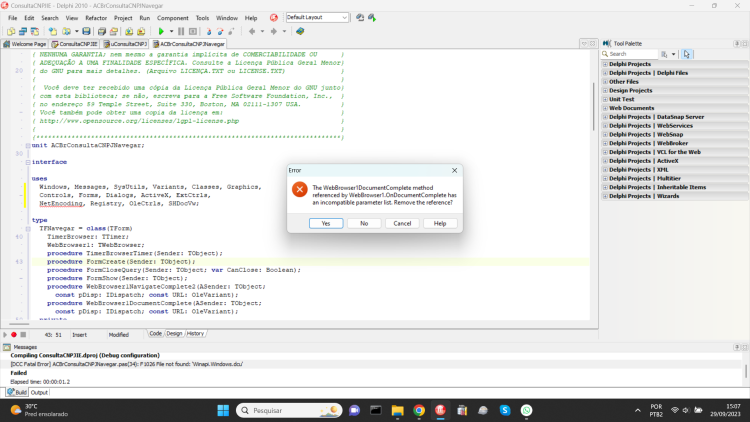Click the Back navigation arrow icon
The image size is (750, 422).
click(x=252, y=32)
